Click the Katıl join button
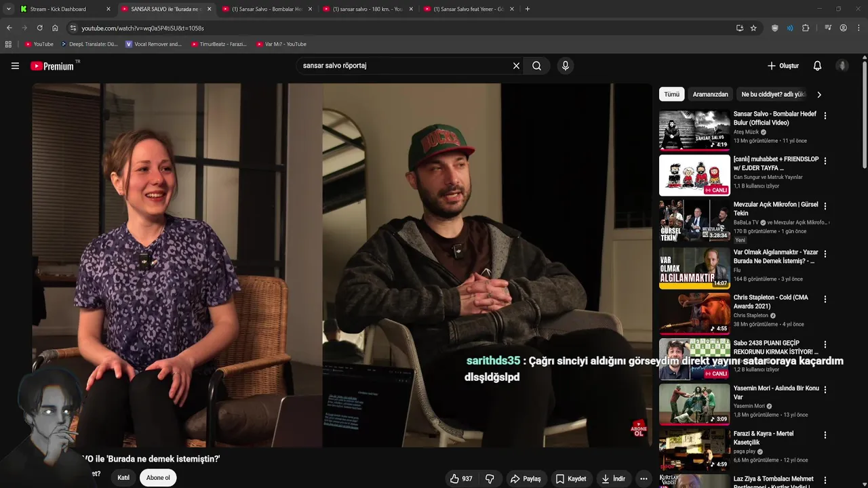The image size is (868, 488). (123, 478)
